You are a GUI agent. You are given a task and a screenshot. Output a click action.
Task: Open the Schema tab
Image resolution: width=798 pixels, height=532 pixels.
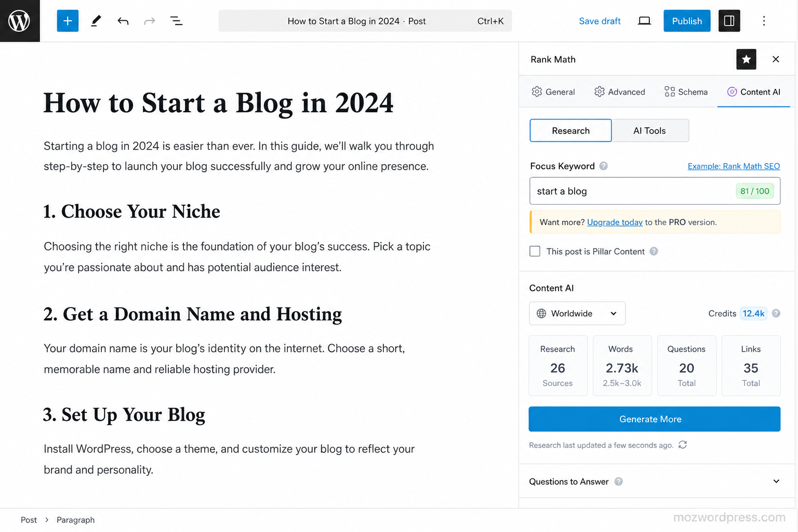(x=686, y=92)
